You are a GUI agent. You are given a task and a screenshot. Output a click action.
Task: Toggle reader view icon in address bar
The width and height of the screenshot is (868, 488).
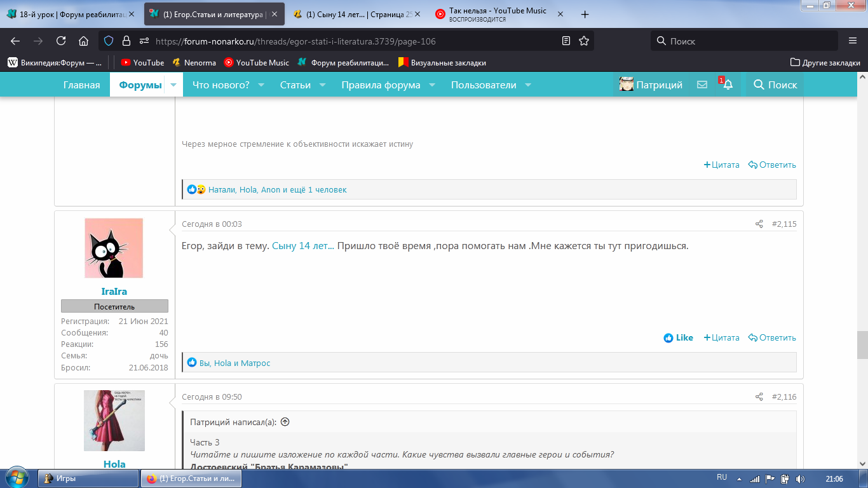pyautogui.click(x=566, y=41)
